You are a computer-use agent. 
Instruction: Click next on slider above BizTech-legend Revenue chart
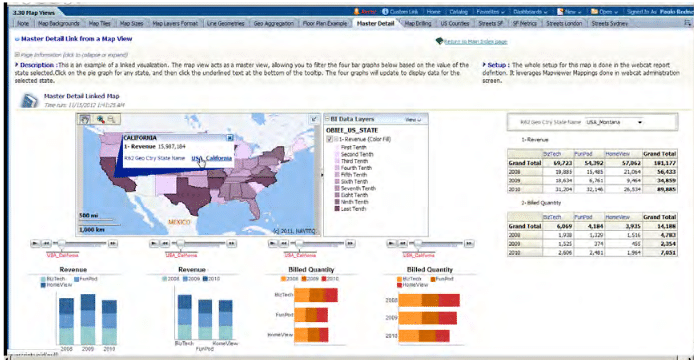(x=113, y=244)
